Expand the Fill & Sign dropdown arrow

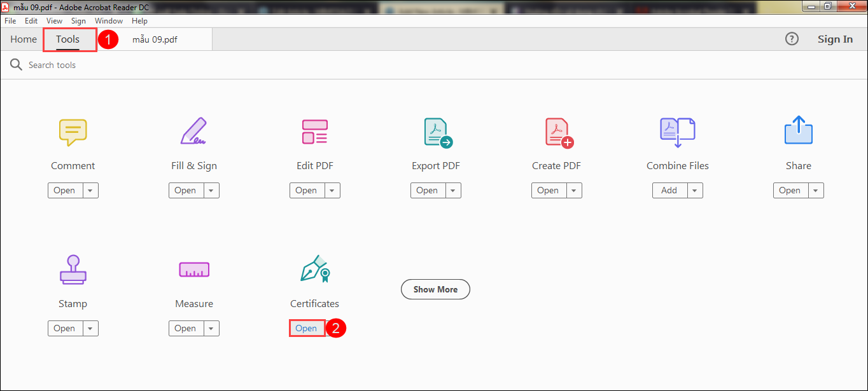(211, 190)
